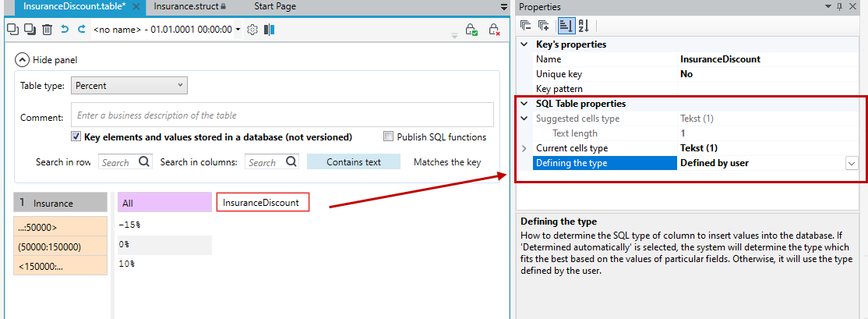Click the 10% value cell
The width and height of the screenshot is (868, 319).
(164, 264)
